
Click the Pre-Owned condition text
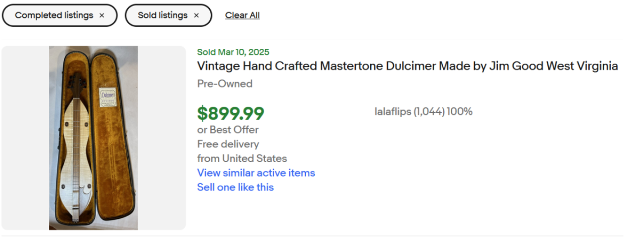(x=225, y=84)
